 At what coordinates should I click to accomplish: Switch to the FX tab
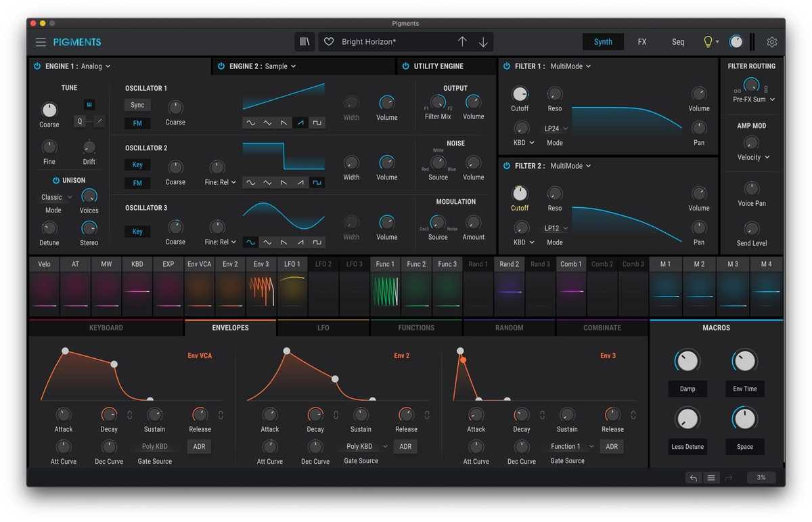coord(642,42)
